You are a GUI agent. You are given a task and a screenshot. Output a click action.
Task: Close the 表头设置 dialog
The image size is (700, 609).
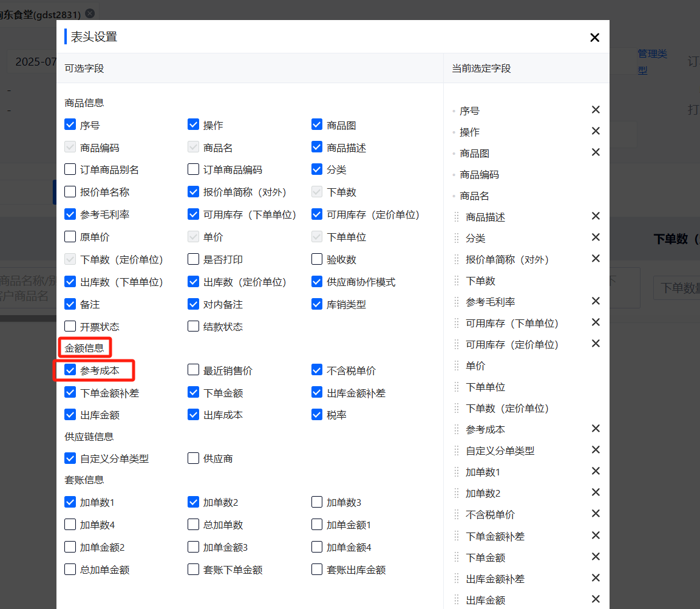(x=594, y=38)
